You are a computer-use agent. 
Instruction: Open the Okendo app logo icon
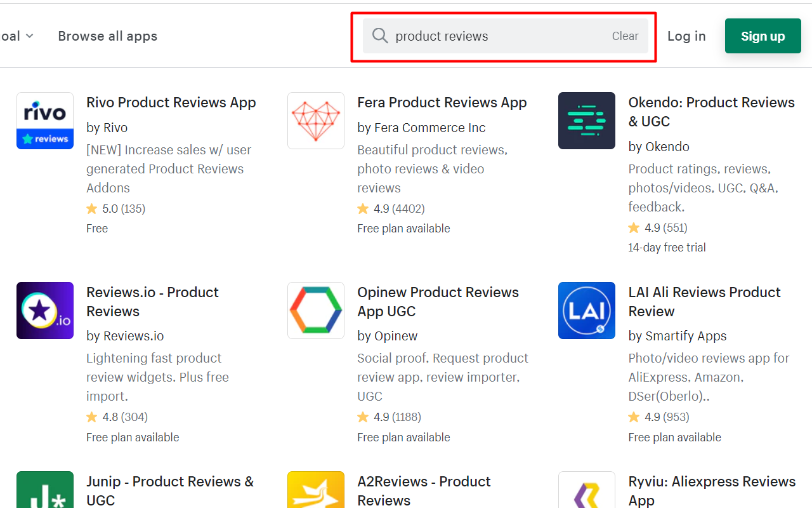[587, 121]
